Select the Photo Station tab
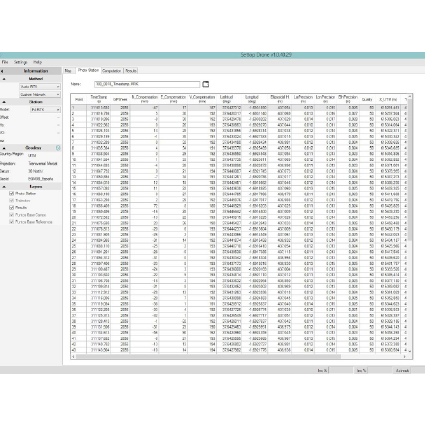425x425 pixels. pyautogui.click(x=88, y=70)
